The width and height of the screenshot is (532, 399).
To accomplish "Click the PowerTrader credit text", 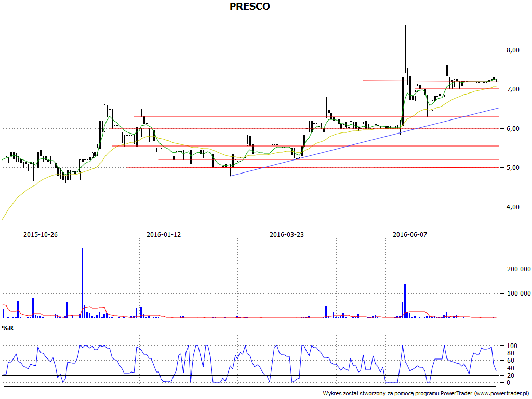I will coord(426,394).
